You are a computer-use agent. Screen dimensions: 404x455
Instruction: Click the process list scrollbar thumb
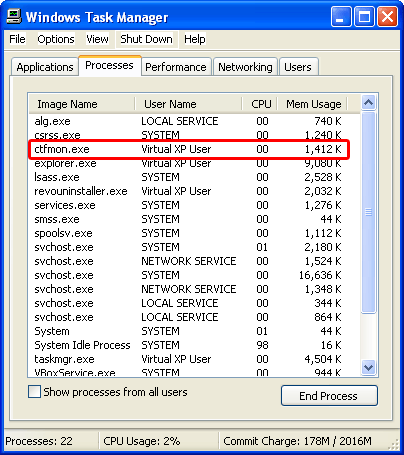click(368, 212)
